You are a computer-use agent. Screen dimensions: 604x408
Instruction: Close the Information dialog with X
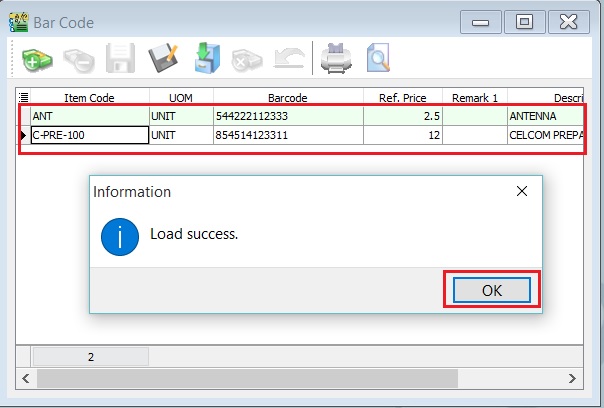coord(521,191)
